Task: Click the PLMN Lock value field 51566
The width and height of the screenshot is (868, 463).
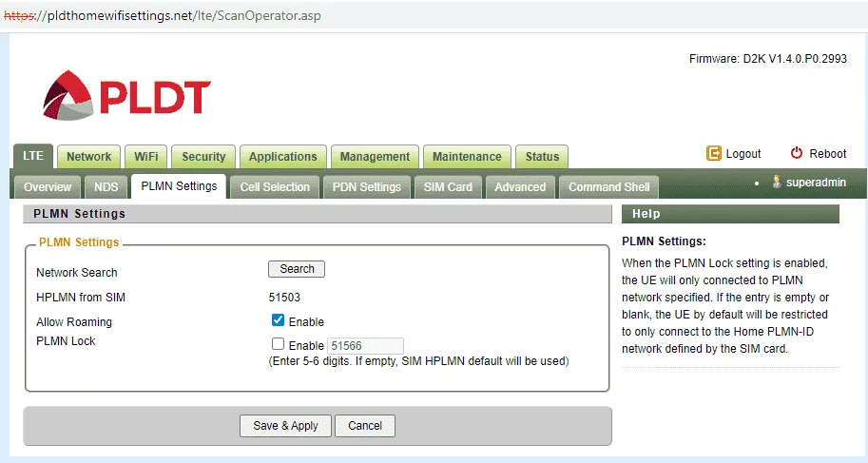Action: pyautogui.click(x=365, y=346)
